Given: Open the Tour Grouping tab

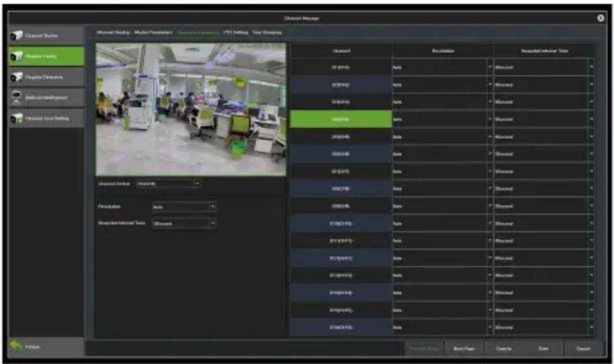Looking at the screenshot, I should click(267, 32).
